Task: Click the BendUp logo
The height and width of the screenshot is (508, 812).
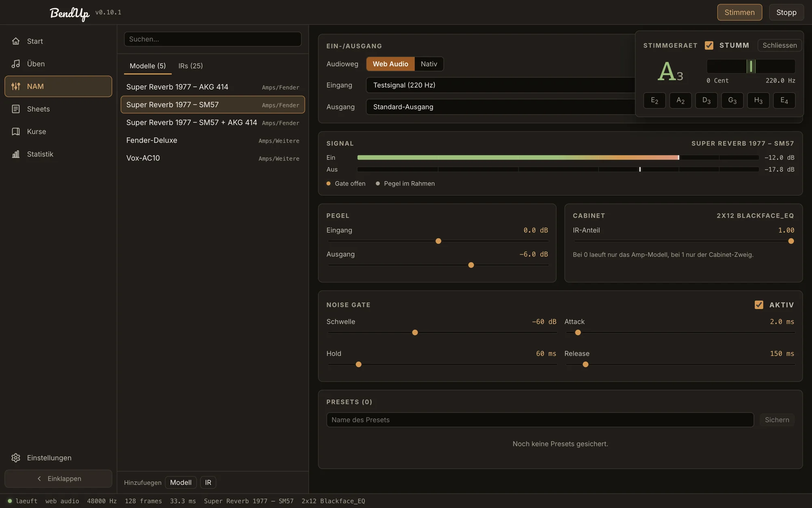Action: tap(69, 13)
